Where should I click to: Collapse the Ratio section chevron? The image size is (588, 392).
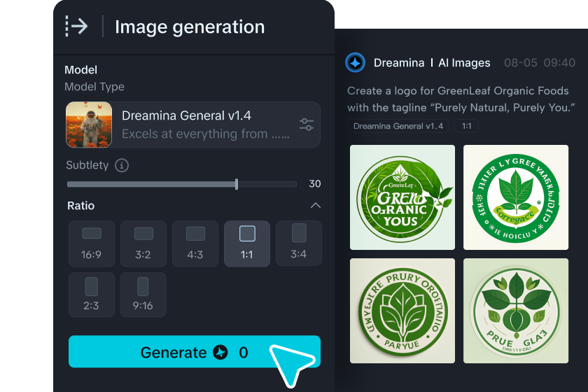pos(316,205)
